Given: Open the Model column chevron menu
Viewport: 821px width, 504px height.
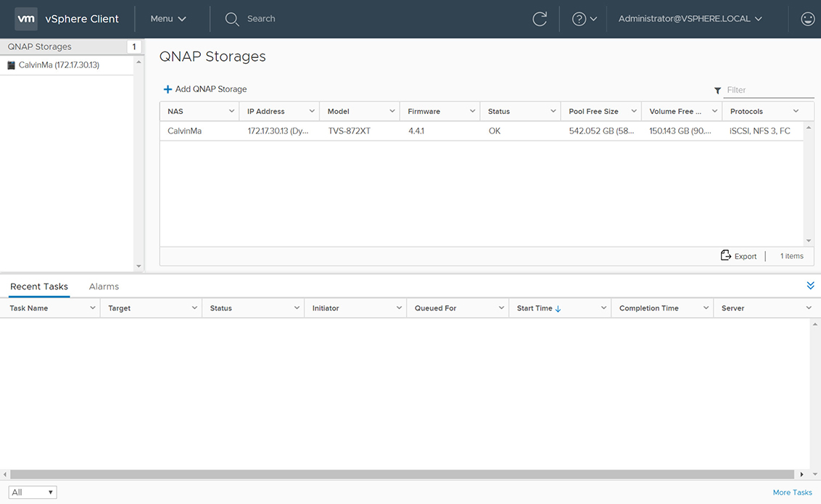Looking at the screenshot, I should [392, 111].
